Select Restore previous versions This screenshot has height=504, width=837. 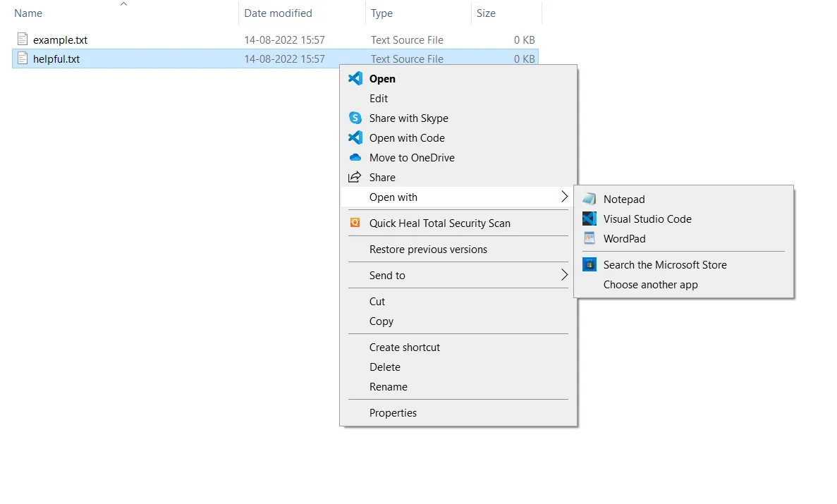[x=428, y=250]
